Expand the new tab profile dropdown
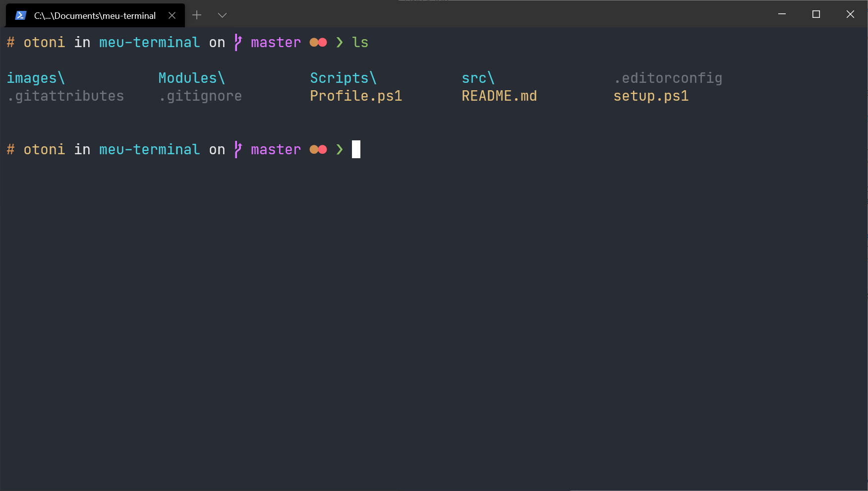The image size is (868, 491). [222, 15]
